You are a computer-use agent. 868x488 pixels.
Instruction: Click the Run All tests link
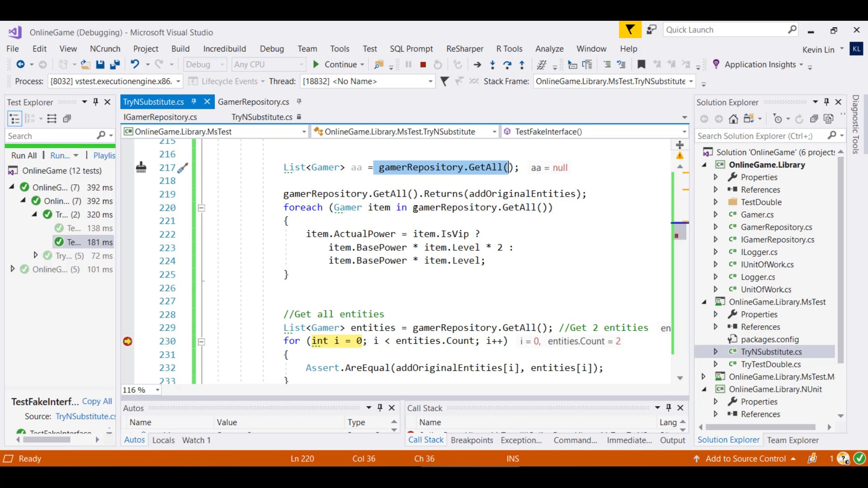click(23, 155)
